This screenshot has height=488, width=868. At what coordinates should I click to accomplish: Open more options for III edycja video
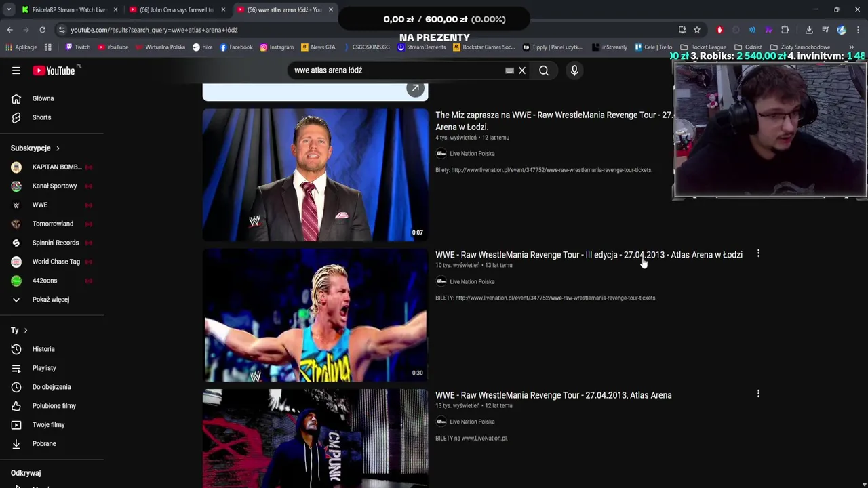pos(758,253)
